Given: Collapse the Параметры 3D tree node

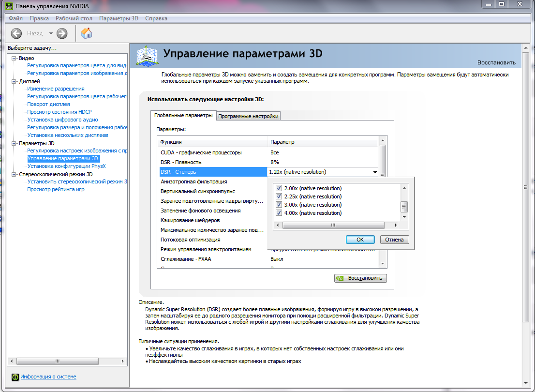Looking at the screenshot, I should pyautogui.click(x=14, y=143).
